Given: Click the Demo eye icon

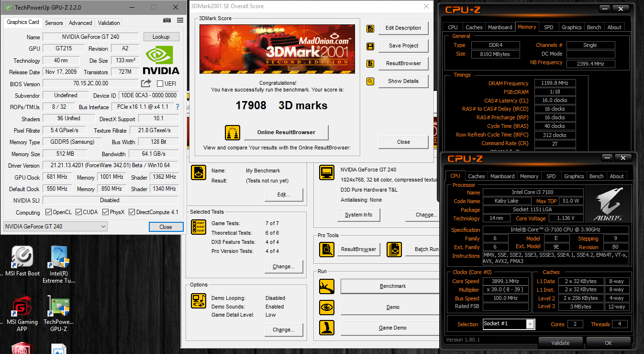Looking at the screenshot, I should pyautogui.click(x=327, y=307).
